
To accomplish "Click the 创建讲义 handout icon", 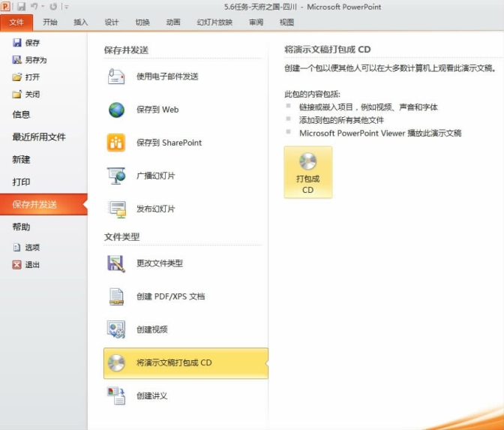I will tap(116, 395).
